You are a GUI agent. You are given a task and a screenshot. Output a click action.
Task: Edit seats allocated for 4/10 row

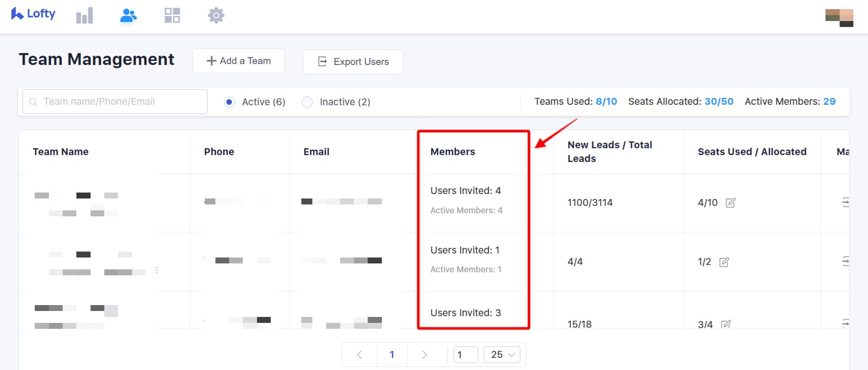[x=730, y=203]
